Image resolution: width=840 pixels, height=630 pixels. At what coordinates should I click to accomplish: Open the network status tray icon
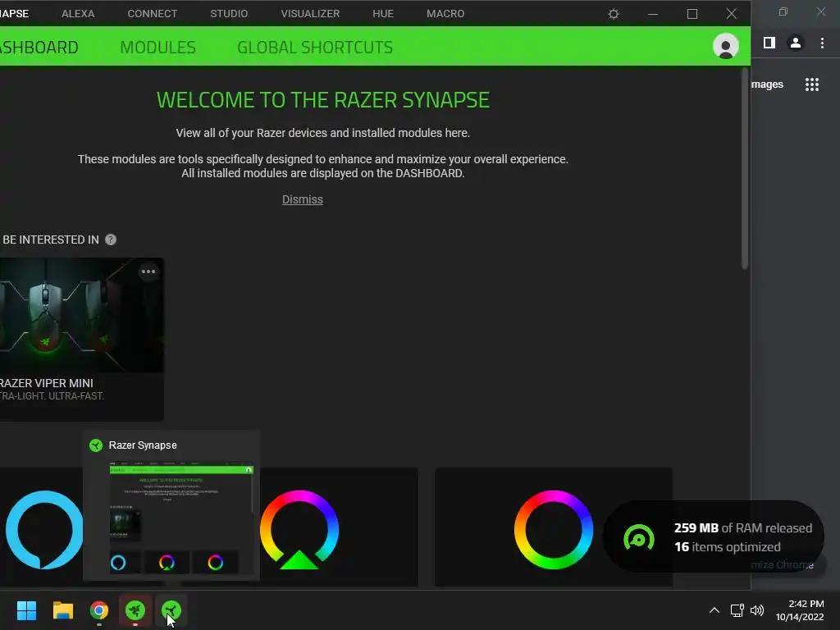pyautogui.click(x=737, y=610)
